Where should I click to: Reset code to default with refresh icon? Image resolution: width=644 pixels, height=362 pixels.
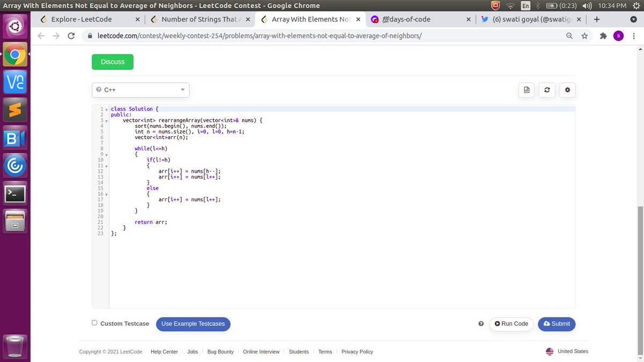(546, 90)
